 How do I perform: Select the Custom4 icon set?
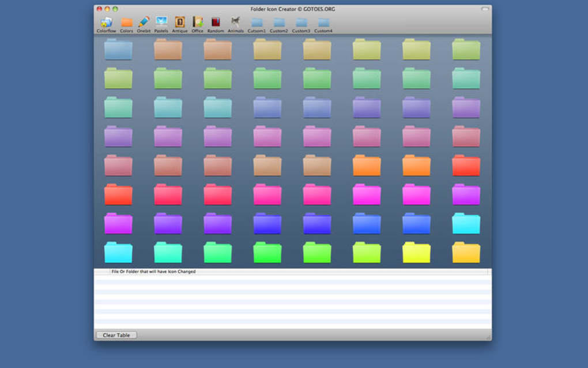click(x=323, y=22)
